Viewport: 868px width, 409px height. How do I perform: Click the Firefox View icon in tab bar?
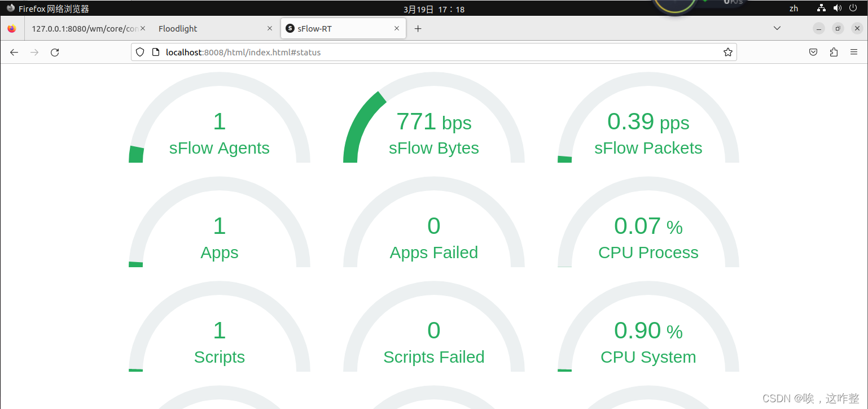(x=12, y=28)
